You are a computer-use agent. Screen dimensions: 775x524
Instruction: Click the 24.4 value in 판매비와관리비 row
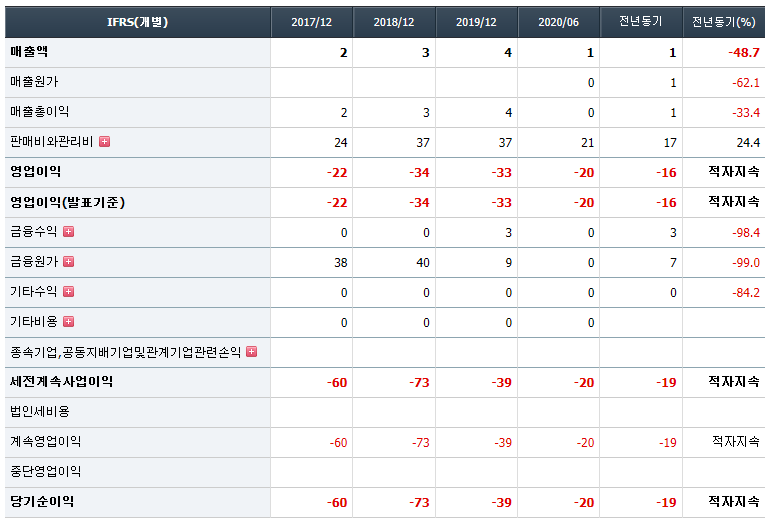pos(748,143)
